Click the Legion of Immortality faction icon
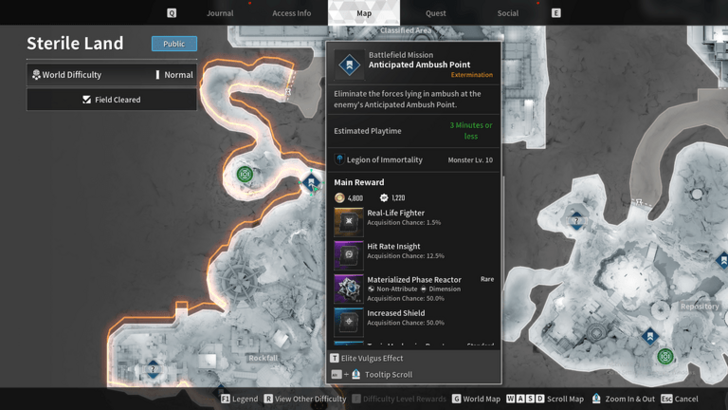The width and height of the screenshot is (728, 410). (x=340, y=159)
